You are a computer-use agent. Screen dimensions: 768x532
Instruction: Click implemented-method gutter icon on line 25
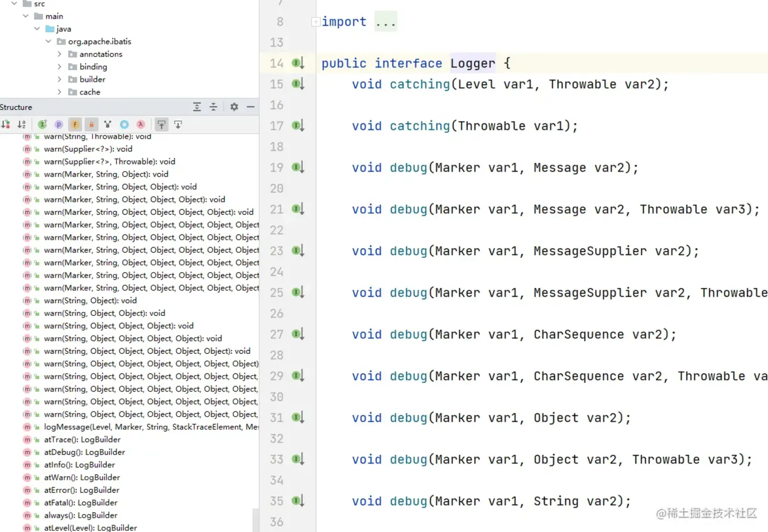point(298,292)
